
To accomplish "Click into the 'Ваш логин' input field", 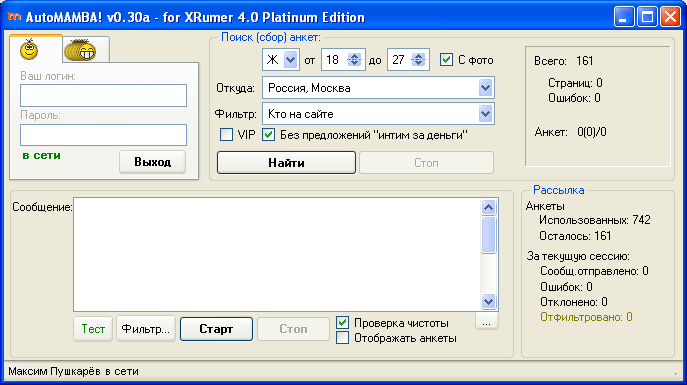I will [103, 95].
